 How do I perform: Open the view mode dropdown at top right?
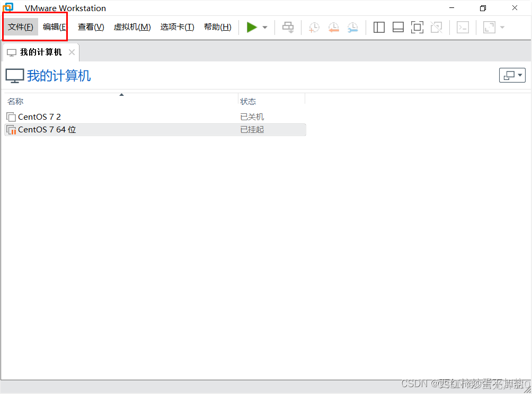tap(512, 75)
